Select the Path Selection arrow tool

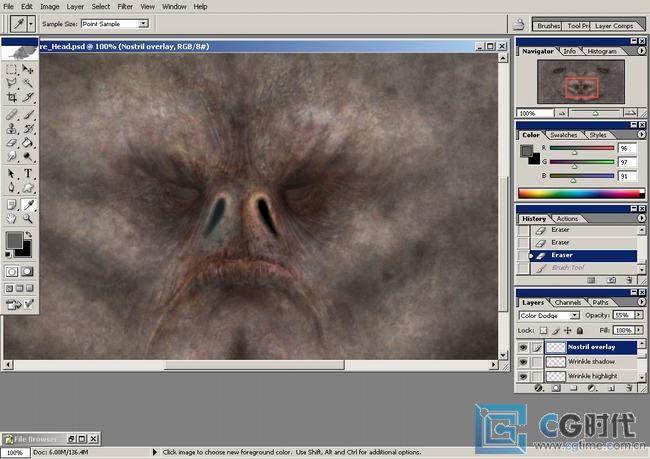12,173
